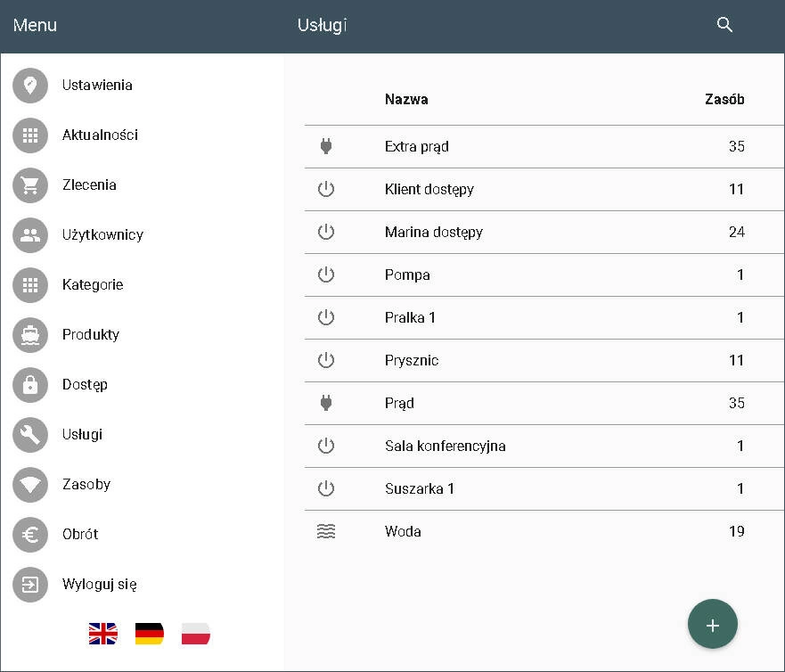Click the Użytkownicy people icon
Viewport: 785px width, 672px height.
click(30, 235)
